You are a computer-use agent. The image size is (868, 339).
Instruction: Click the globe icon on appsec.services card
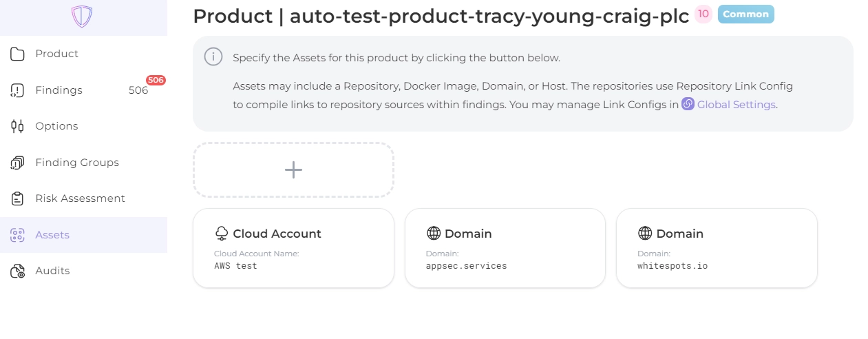click(434, 234)
